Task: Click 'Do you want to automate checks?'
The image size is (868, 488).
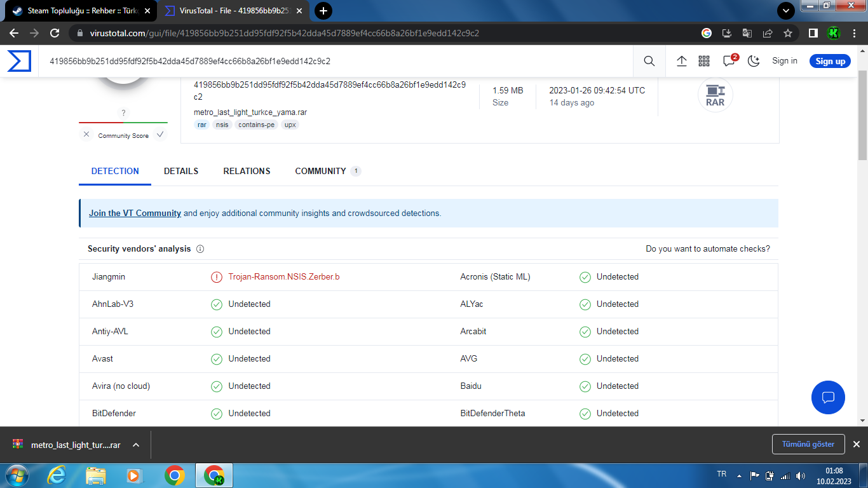Action: pos(708,249)
